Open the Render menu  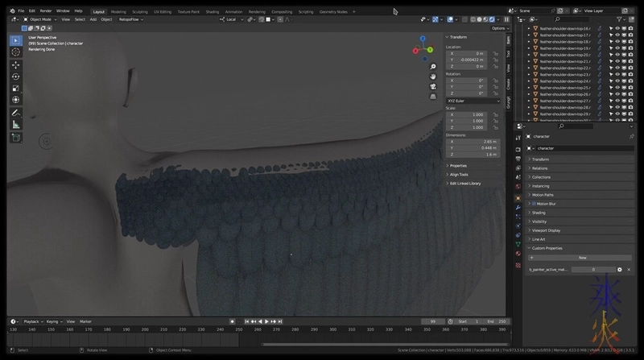point(46,10)
